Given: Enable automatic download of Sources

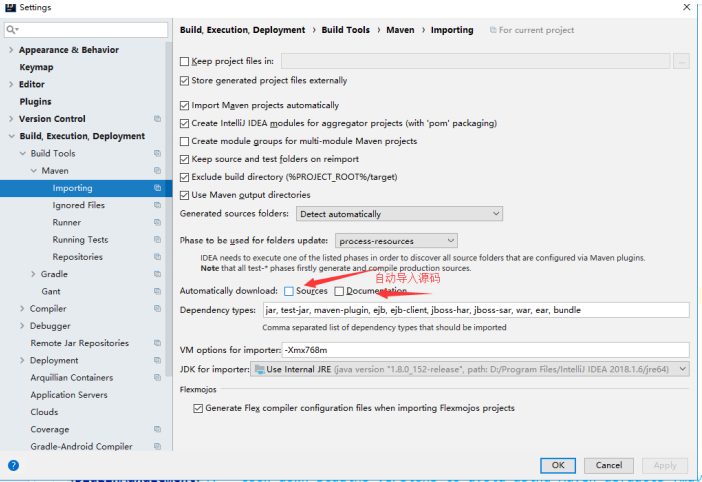Looking at the screenshot, I should click(289, 291).
